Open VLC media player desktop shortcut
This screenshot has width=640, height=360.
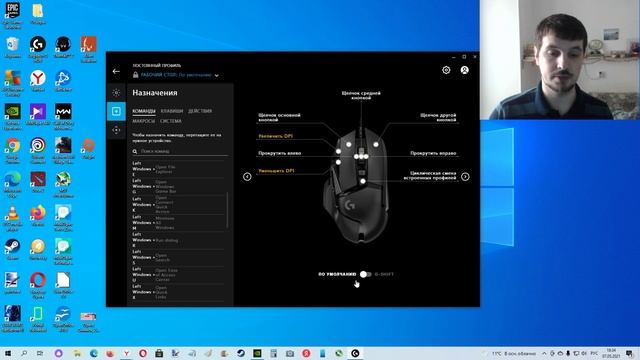(x=13, y=218)
